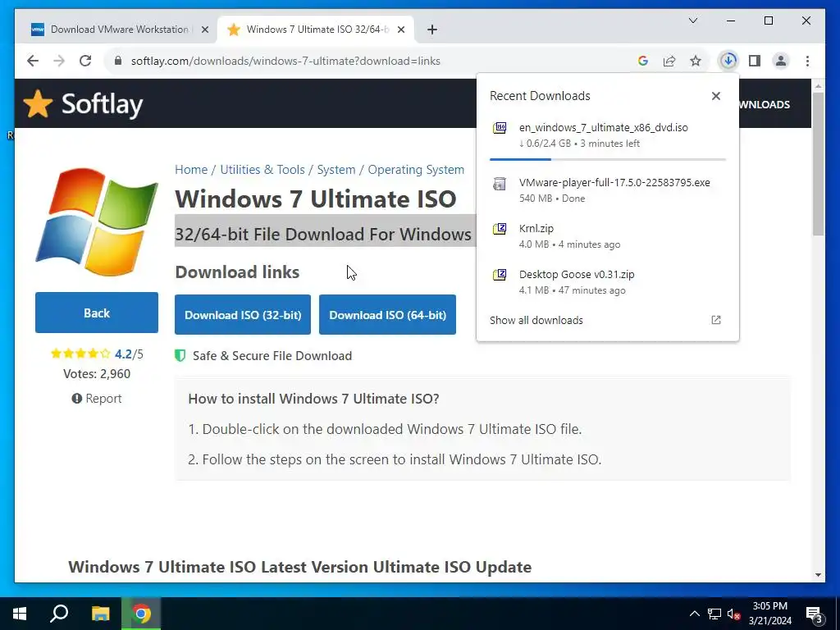Bookmark this page with the star icon
The height and width of the screenshot is (630, 840).
(696, 61)
